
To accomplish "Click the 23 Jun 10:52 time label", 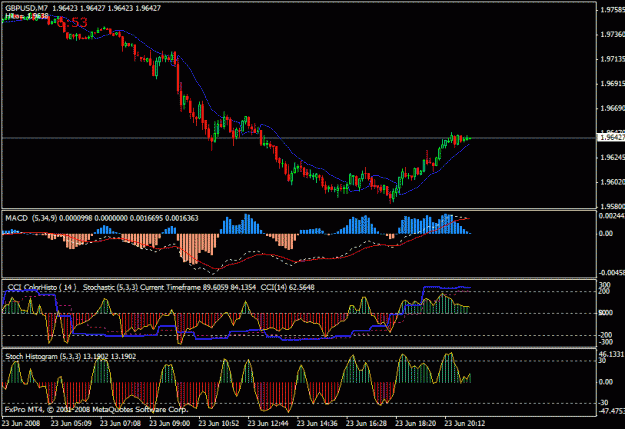I will click(x=219, y=423).
